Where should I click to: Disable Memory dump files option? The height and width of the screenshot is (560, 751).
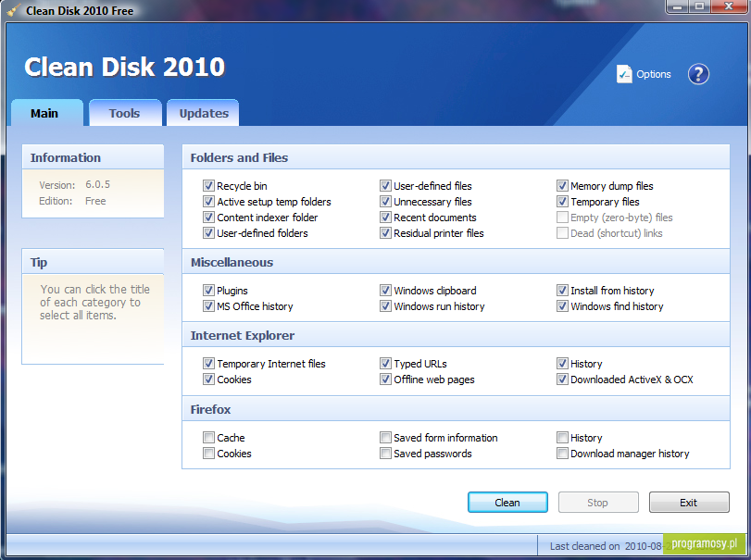coord(562,186)
